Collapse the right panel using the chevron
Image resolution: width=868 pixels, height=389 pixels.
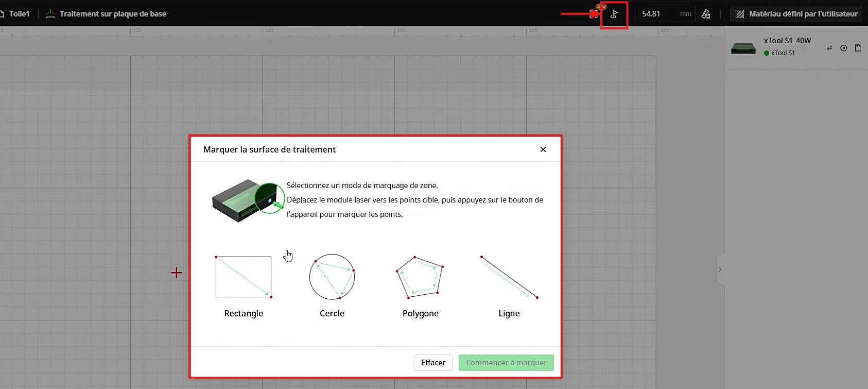coord(720,269)
